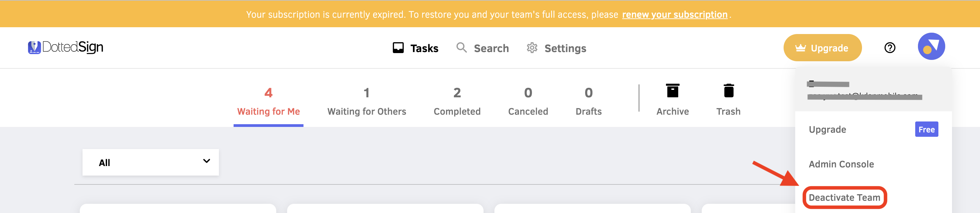Show the Drafts tab

pos(588,101)
